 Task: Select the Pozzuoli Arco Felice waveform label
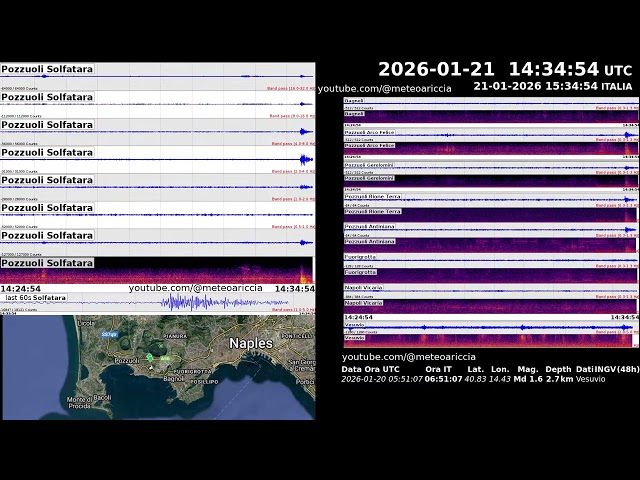pos(369,132)
